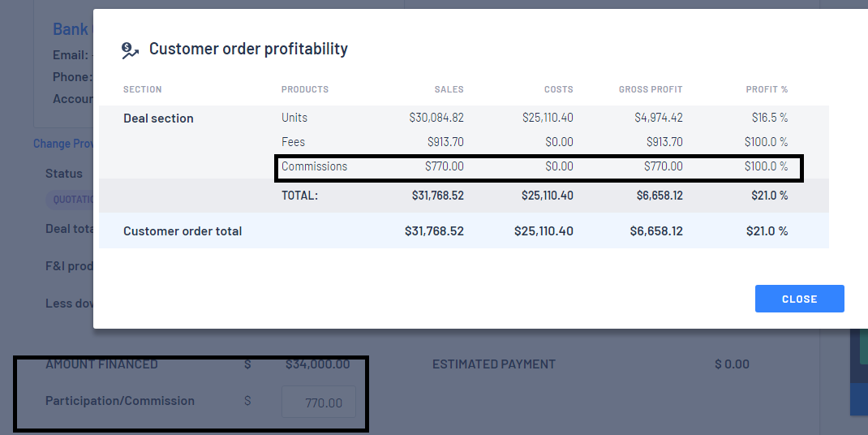Click the Units row label
This screenshot has height=435, width=868.
[294, 118]
